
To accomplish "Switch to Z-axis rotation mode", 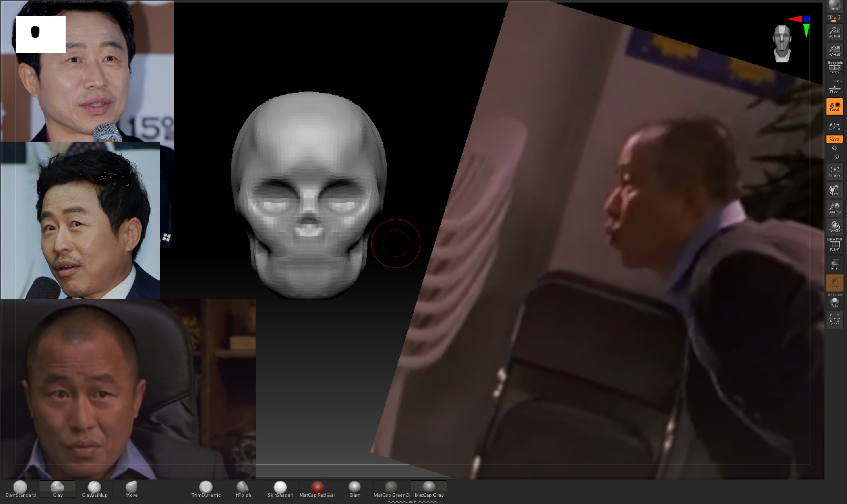I will click(x=836, y=157).
